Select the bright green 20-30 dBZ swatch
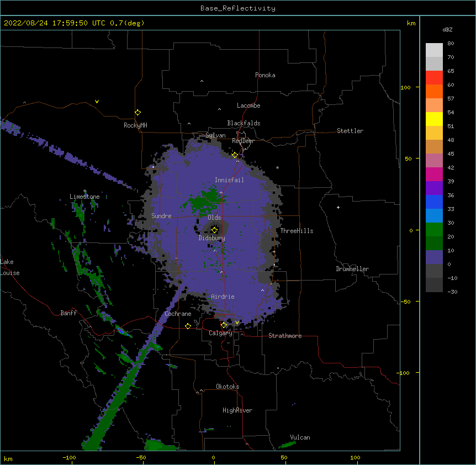 [x=434, y=230]
